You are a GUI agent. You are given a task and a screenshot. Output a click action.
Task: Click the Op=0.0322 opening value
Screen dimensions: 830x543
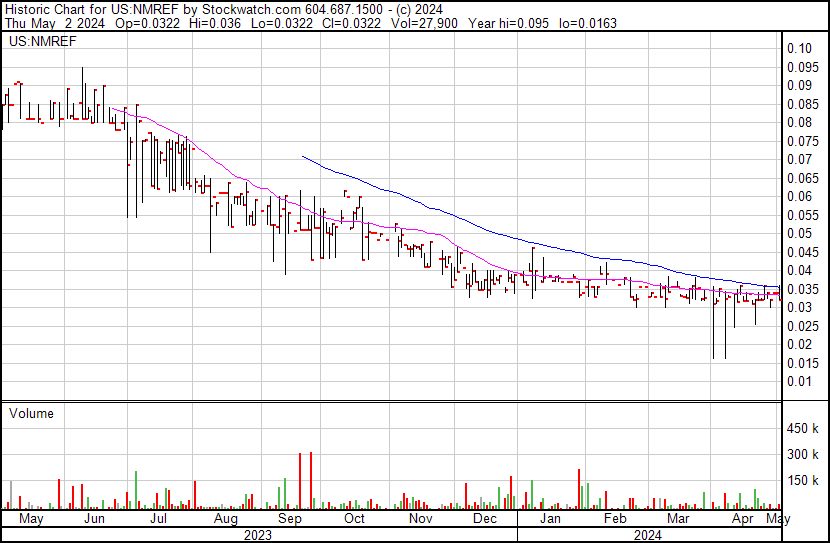(147, 23)
